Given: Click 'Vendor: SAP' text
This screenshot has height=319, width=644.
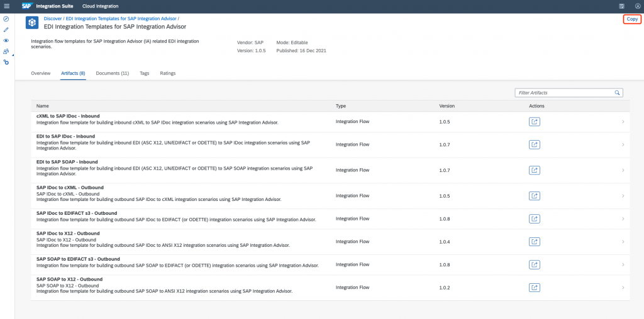Looking at the screenshot, I should pos(250,42).
